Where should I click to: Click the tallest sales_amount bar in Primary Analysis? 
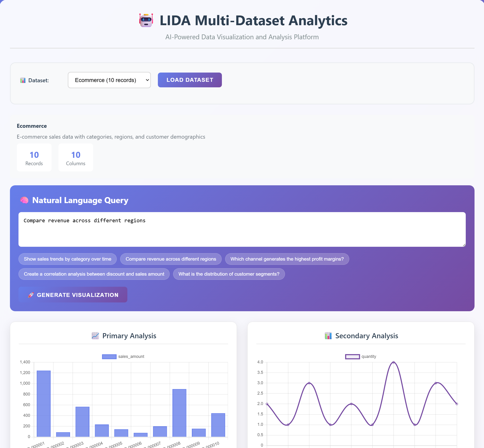click(x=44, y=403)
